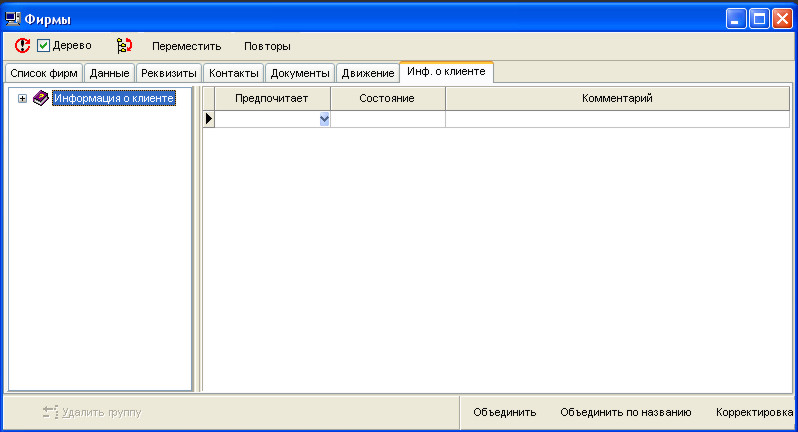Select the Информация о клиенте tree item
This screenshot has width=798, height=432.
point(115,98)
